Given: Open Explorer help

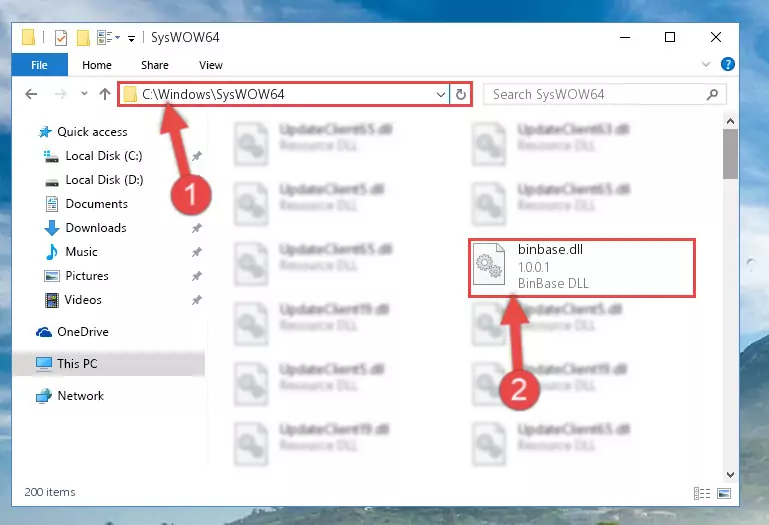Looking at the screenshot, I should click(727, 64).
